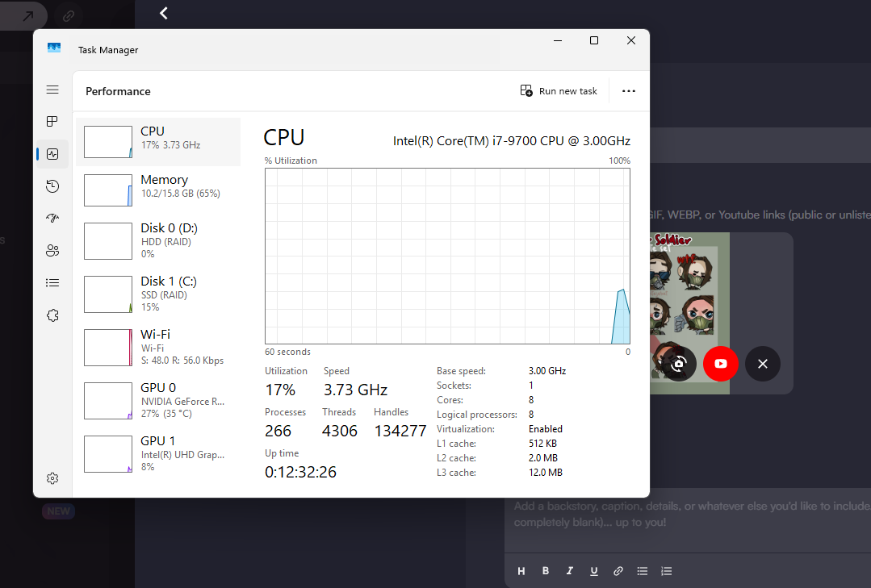Click the 134277 handles value

tap(400, 431)
